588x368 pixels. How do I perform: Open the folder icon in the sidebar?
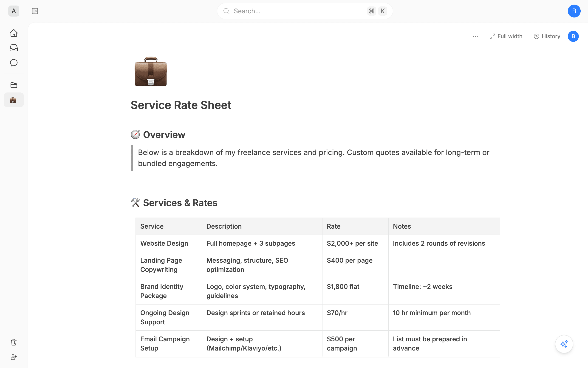coord(14,85)
